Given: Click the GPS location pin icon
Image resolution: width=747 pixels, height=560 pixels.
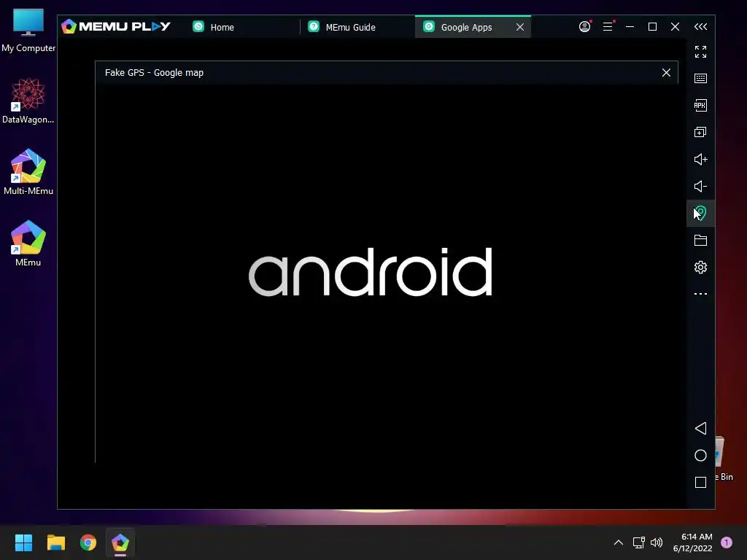Looking at the screenshot, I should [x=700, y=213].
